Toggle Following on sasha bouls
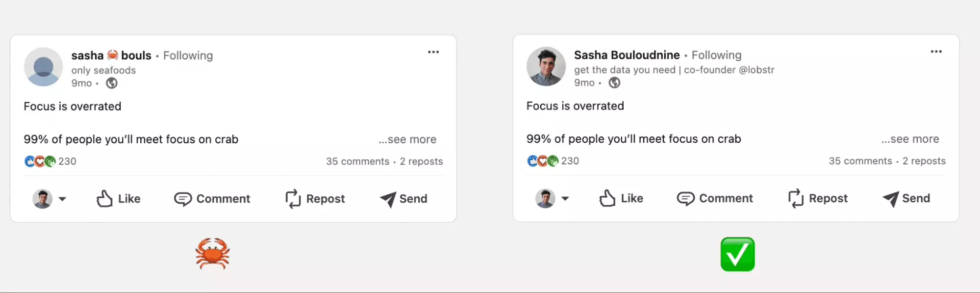The image size is (980, 293). point(188,55)
